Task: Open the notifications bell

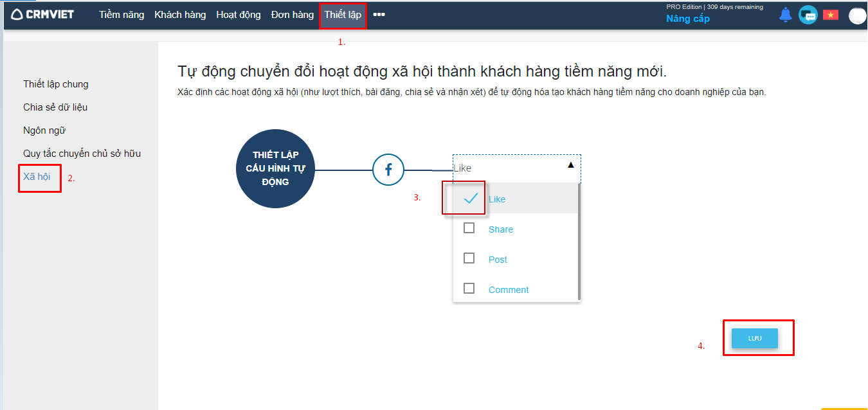Action: point(785,15)
